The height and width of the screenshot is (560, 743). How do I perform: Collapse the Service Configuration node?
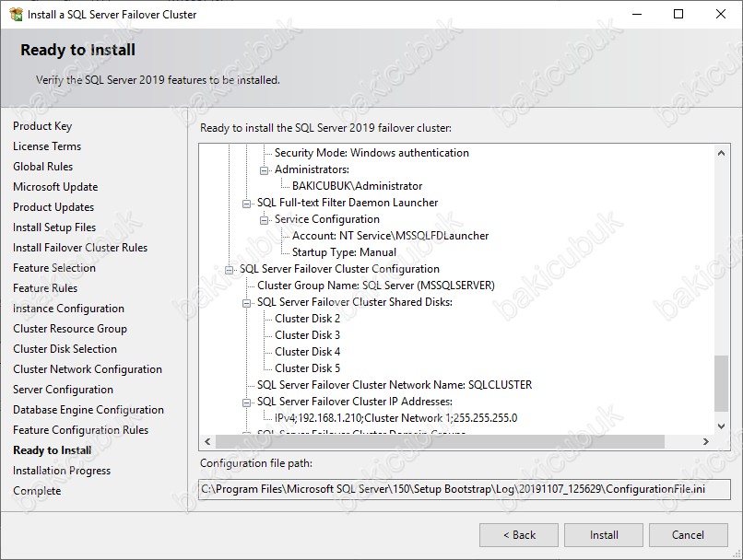point(265,220)
